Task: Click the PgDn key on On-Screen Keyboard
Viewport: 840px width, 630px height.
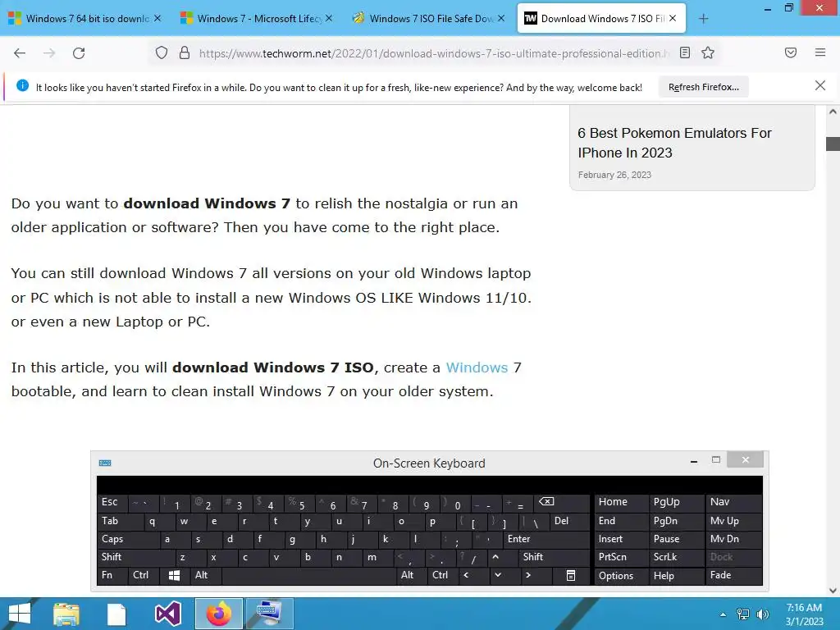Action: (x=676, y=521)
